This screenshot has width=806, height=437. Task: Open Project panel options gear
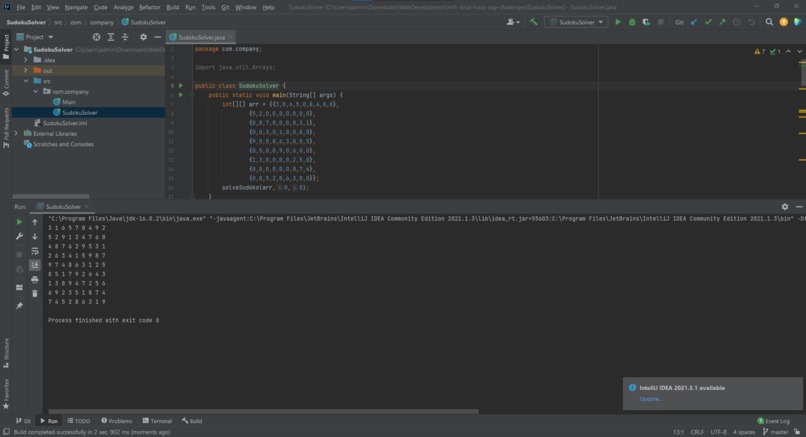click(x=143, y=37)
